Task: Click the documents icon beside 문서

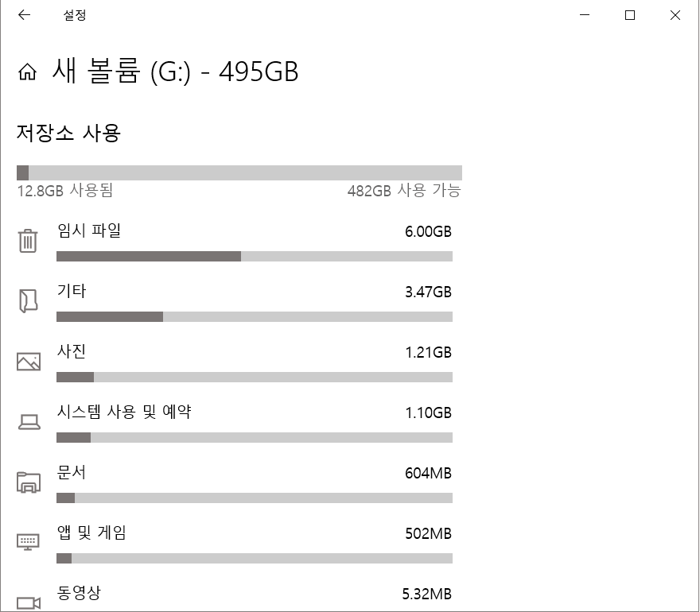Action: (29, 482)
